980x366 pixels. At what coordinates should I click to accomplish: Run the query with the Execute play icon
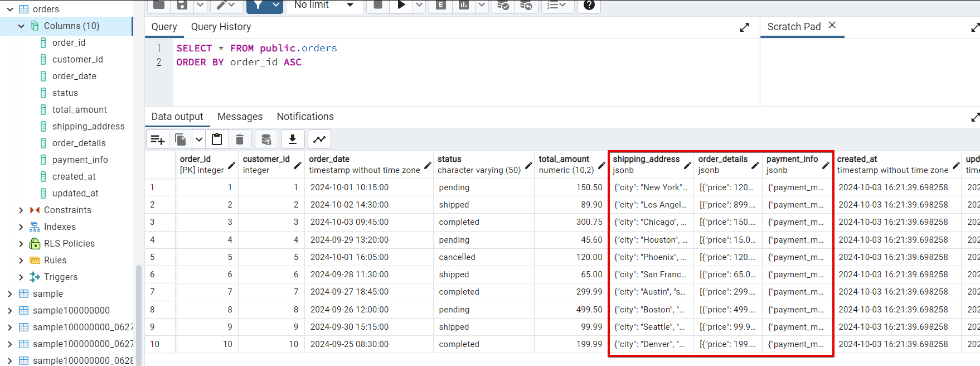(401, 4)
